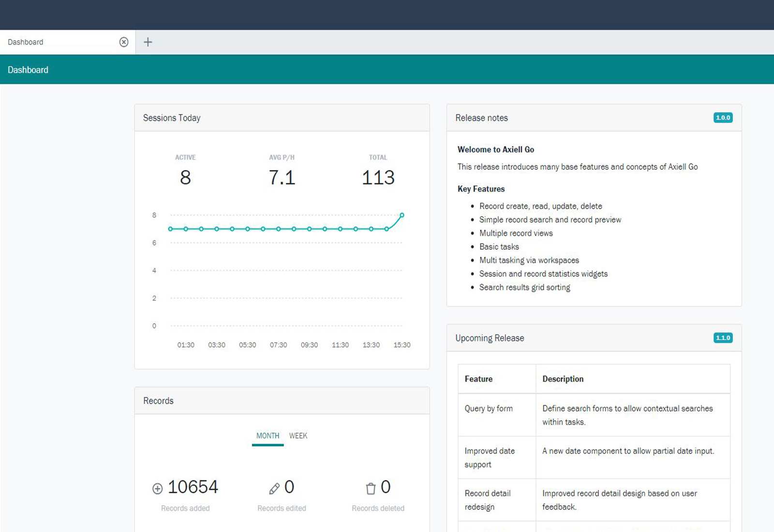Screen dimensions: 774x532
Task: Click the Avg P/H value 7.1
Action: click(x=282, y=177)
